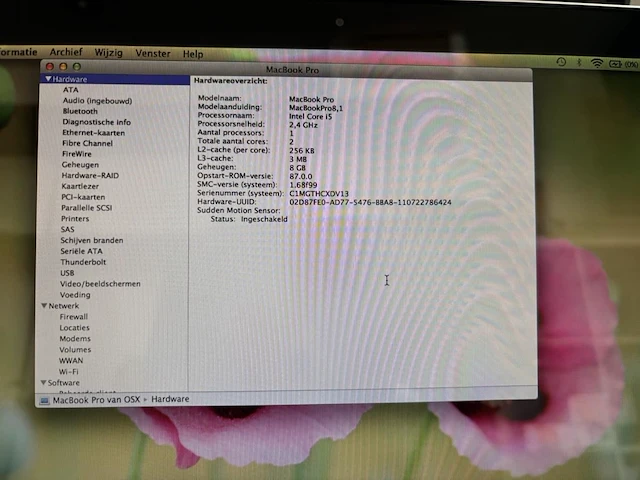The height and width of the screenshot is (480, 640).
Task: Select Bluetooth in the hardware list
Action: (80, 111)
